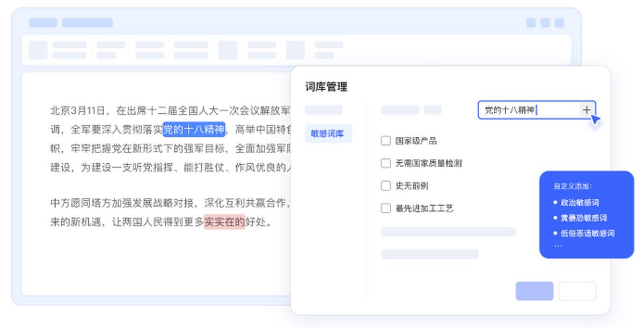Click the first tab in window title bar
This screenshot has width=644, height=328.
click(43, 23)
